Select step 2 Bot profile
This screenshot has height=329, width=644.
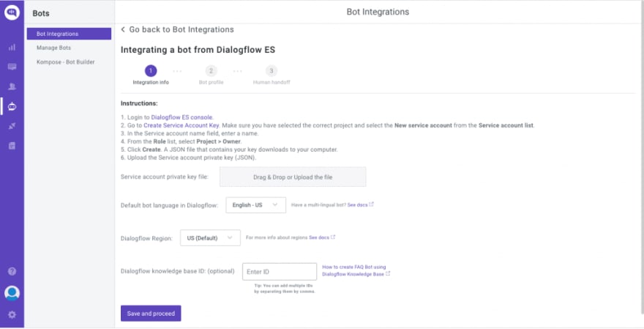tap(211, 75)
